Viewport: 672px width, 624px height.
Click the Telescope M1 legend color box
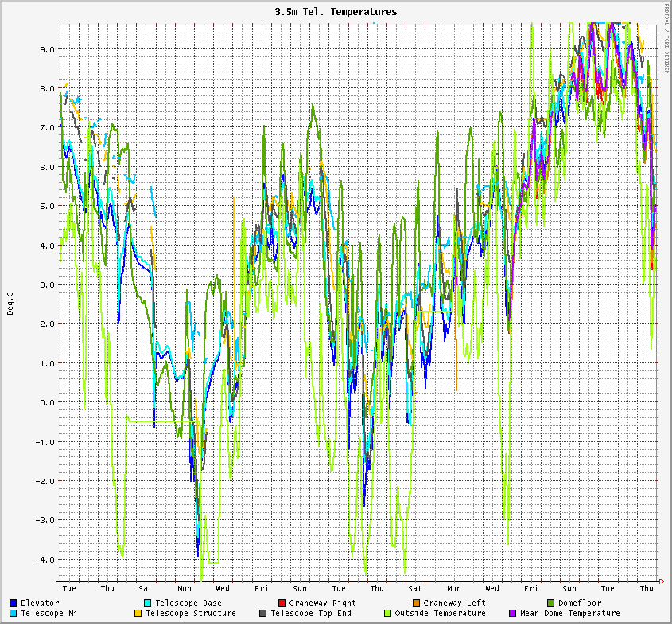pyautogui.click(x=14, y=614)
